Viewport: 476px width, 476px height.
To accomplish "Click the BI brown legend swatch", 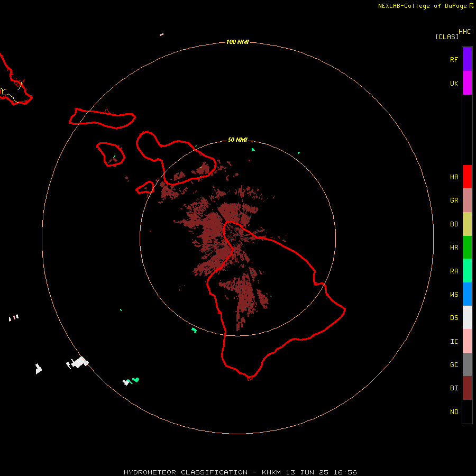I will pyautogui.click(x=467, y=388).
